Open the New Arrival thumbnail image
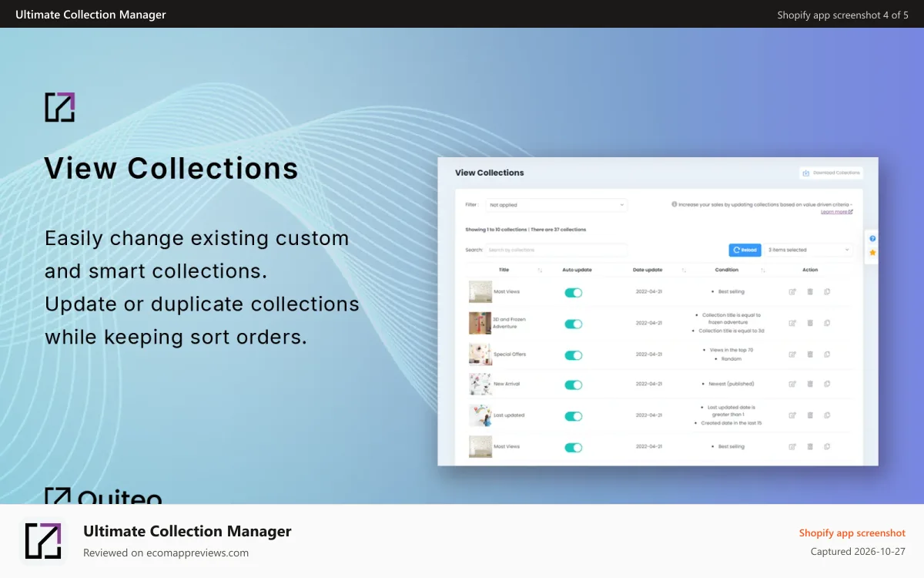This screenshot has width=924, height=578. pyautogui.click(x=480, y=384)
